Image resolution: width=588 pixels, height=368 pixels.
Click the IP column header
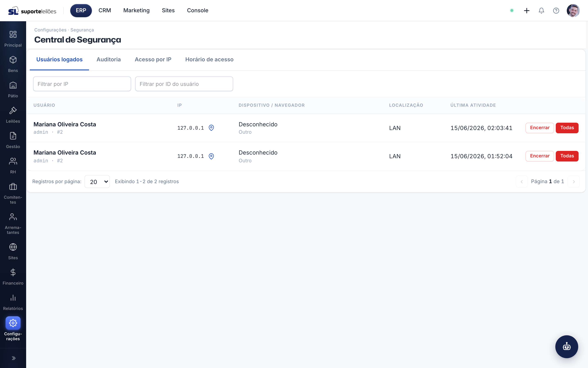[179, 105]
